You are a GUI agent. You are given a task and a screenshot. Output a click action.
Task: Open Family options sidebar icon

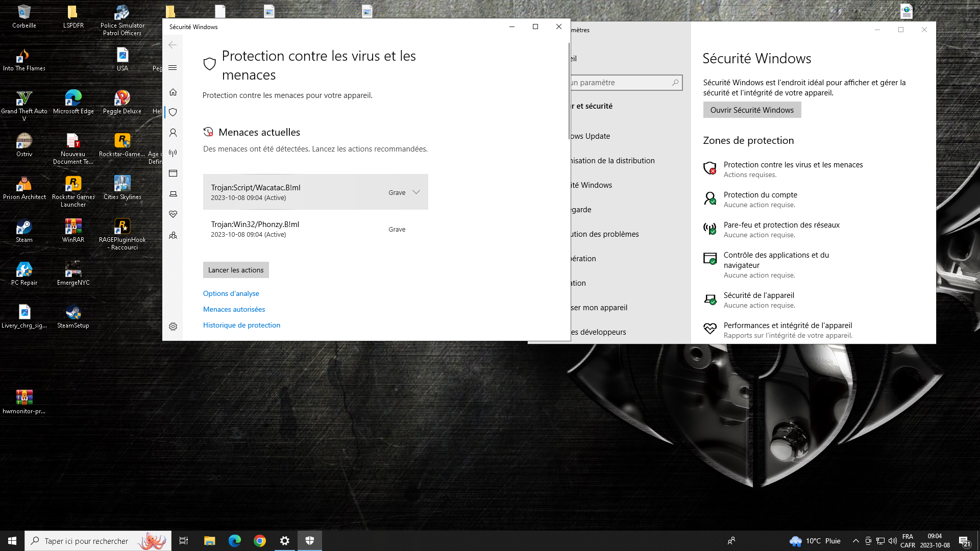(x=173, y=235)
